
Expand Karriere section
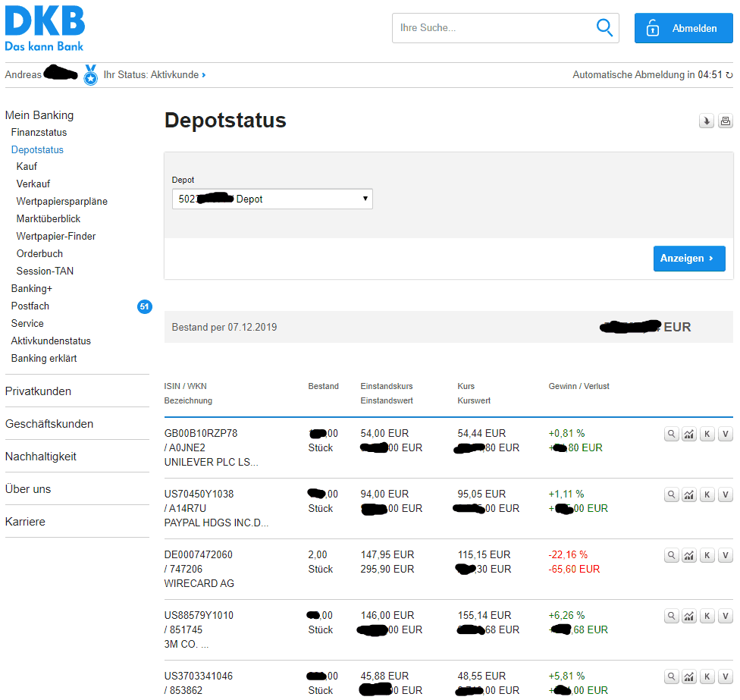[25, 522]
